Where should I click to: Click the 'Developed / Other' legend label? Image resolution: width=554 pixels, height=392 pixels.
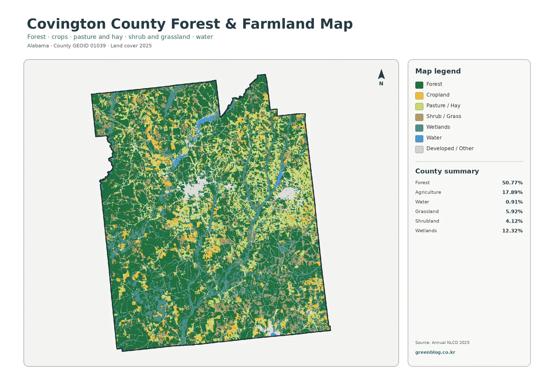(450, 149)
